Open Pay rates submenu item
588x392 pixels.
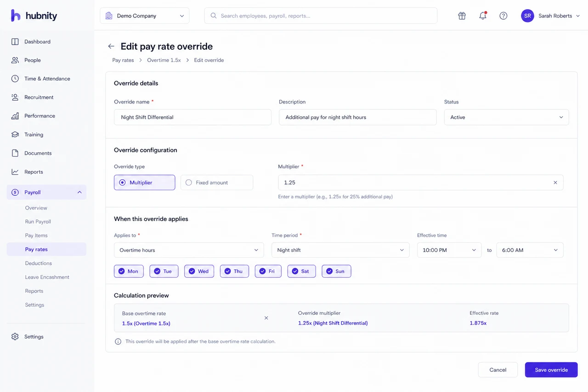coord(46,250)
